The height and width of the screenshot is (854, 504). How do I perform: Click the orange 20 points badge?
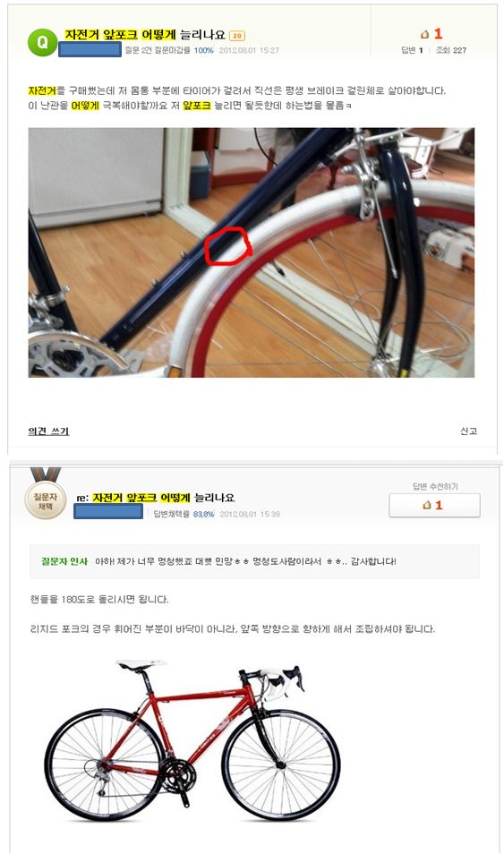point(237,36)
